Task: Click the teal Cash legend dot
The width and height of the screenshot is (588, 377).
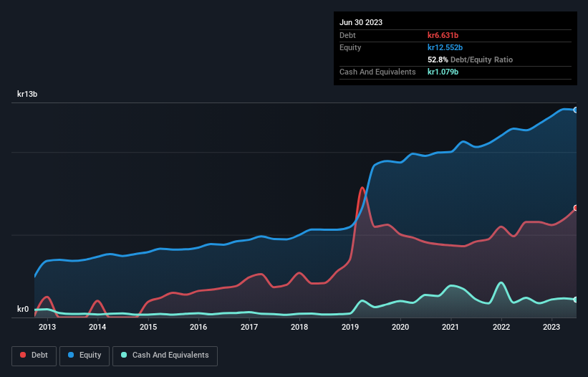Action: click(x=124, y=355)
